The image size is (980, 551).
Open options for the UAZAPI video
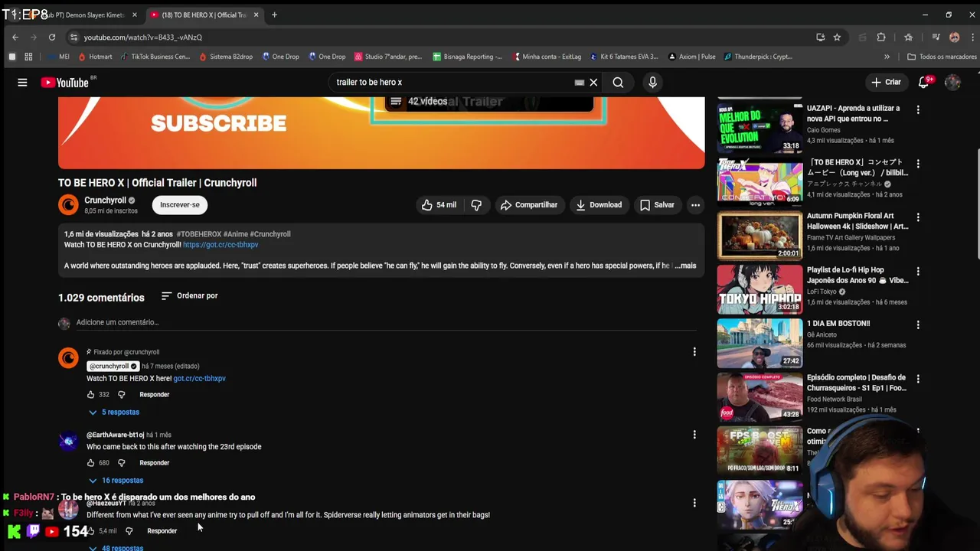[918, 110]
